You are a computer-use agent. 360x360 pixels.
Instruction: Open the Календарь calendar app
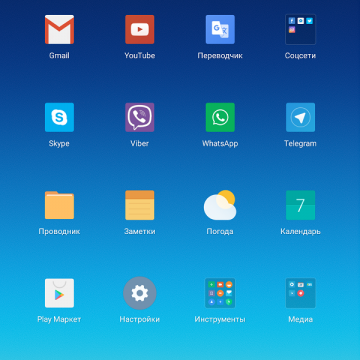click(x=300, y=205)
